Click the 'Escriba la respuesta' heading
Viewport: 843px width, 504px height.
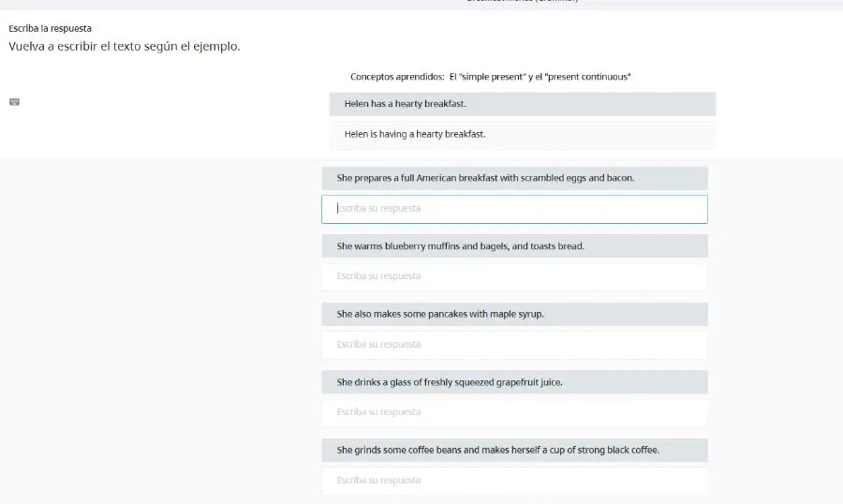point(51,28)
